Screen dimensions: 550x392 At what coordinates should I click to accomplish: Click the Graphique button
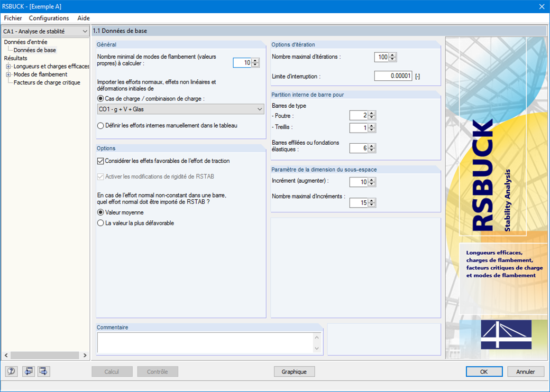[x=294, y=372]
